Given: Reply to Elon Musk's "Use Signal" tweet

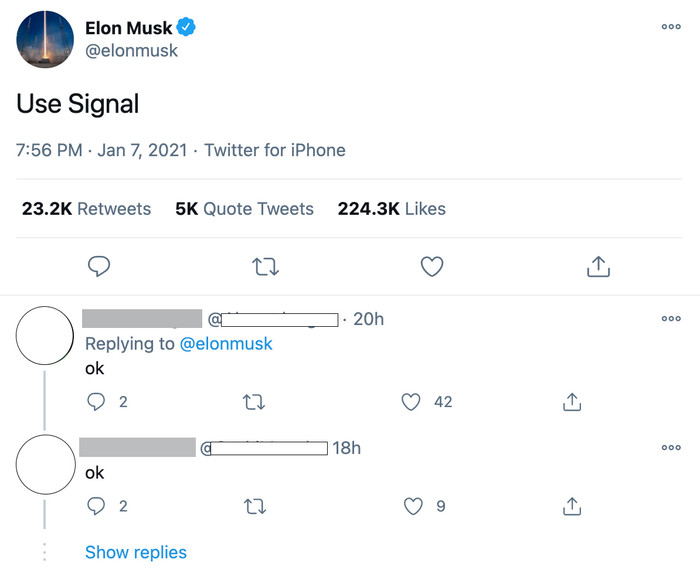Looking at the screenshot, I should click(x=99, y=266).
